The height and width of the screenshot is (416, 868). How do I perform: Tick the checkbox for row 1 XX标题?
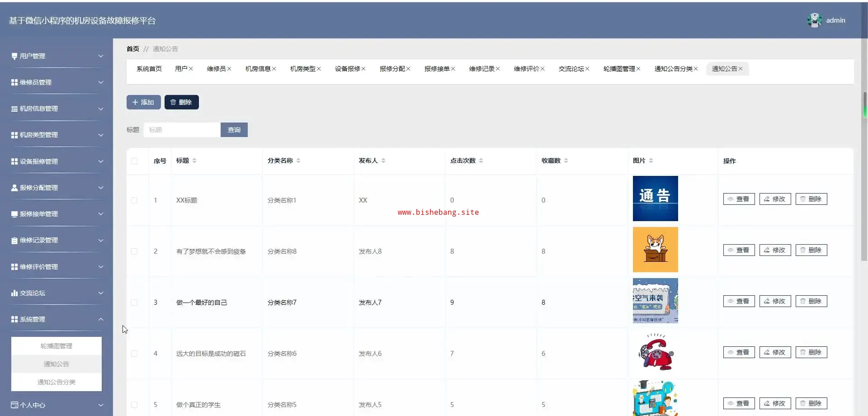pyautogui.click(x=134, y=200)
